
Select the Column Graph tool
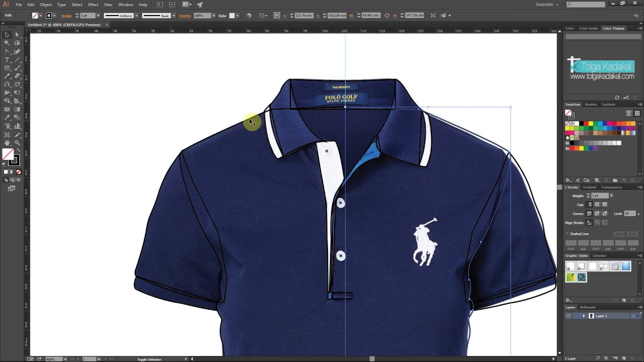pos(17,126)
